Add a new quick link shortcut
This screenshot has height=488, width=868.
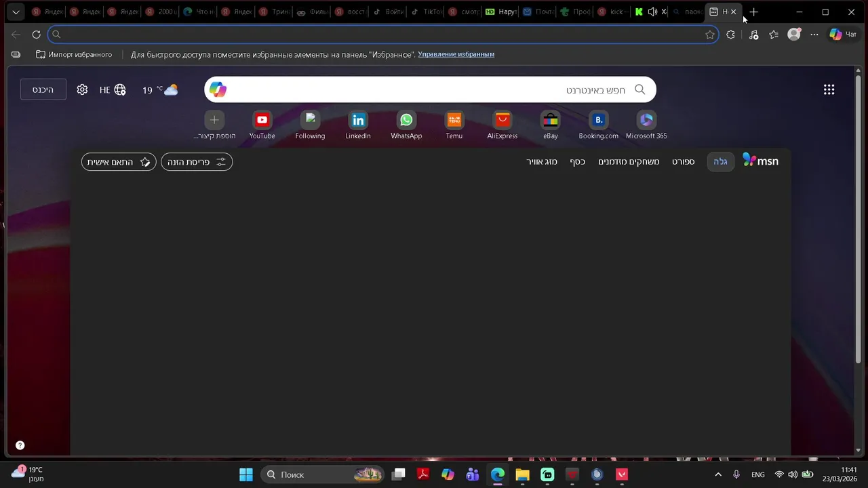tap(214, 126)
